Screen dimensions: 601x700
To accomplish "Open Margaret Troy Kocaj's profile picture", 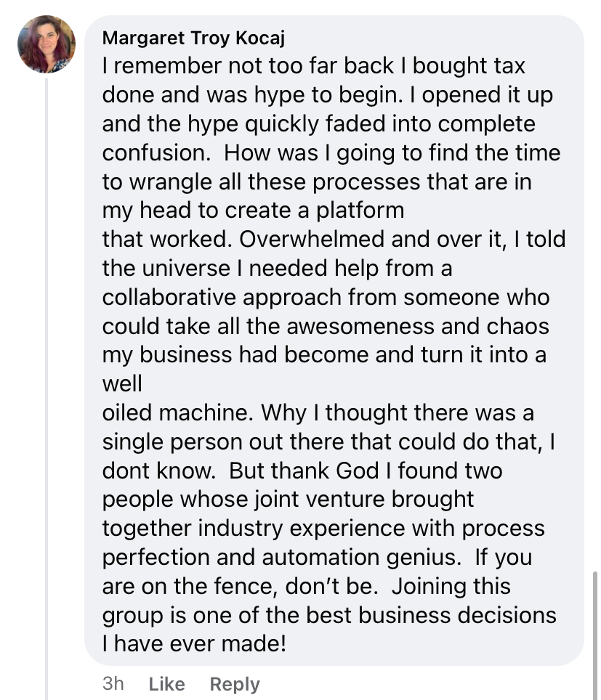I will (47, 45).
